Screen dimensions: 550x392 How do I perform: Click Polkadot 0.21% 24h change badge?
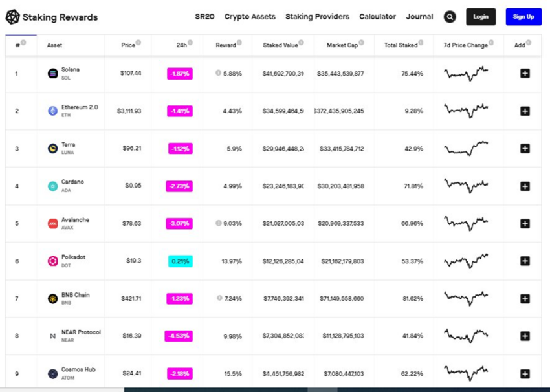pyautogui.click(x=181, y=261)
